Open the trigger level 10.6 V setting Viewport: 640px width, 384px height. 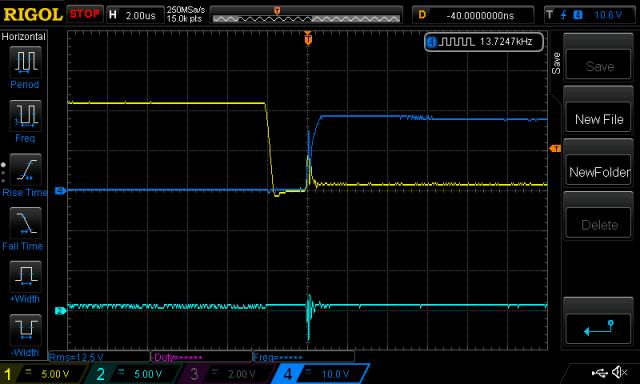(589, 16)
